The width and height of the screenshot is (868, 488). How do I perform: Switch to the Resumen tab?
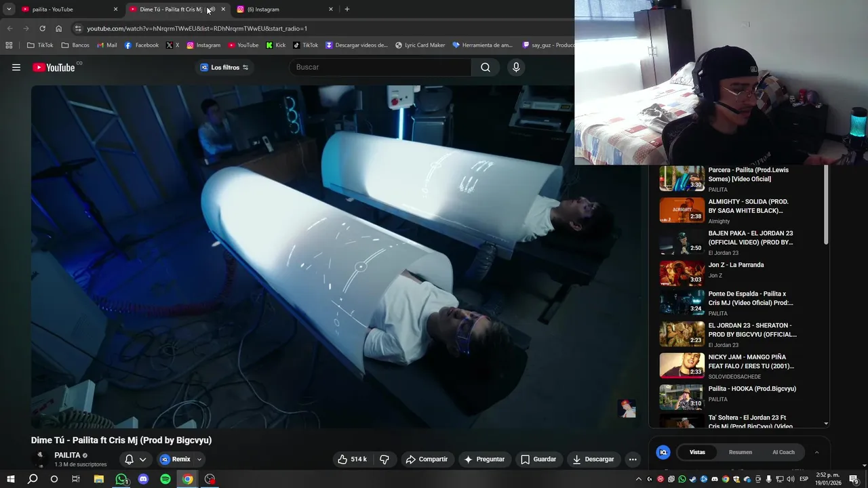(740, 452)
